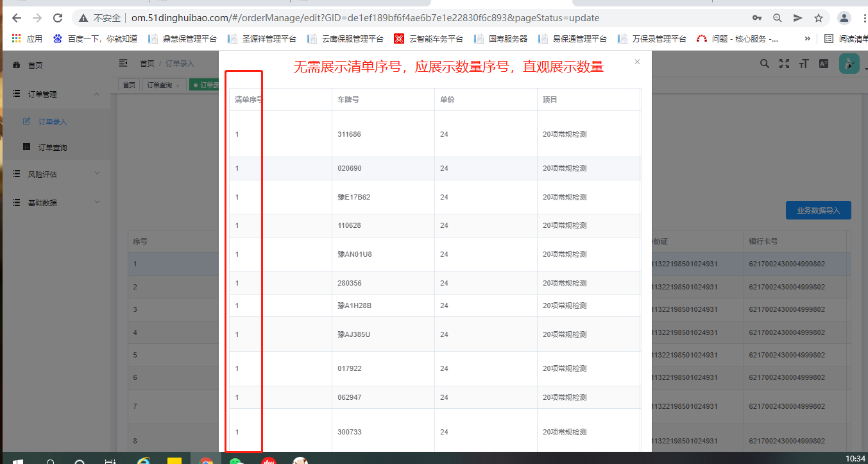Viewport: 868px width, 464px height.
Task: Click the taskbar clock showing 10:34
Action: [855, 458]
